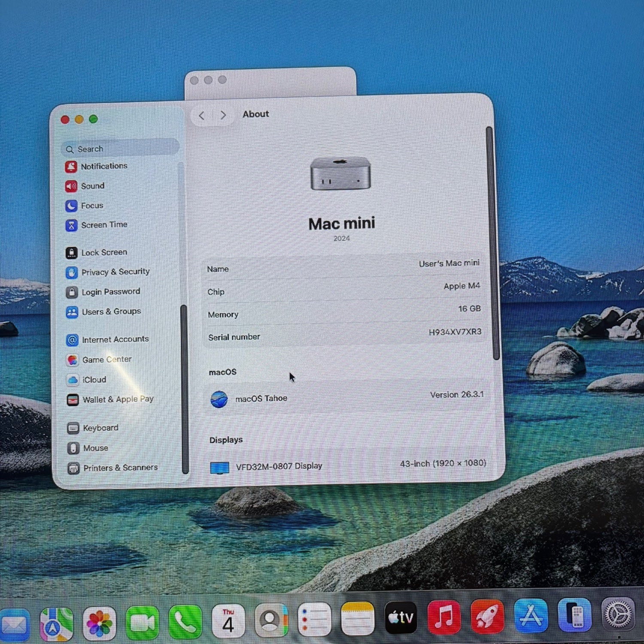Screen dimensions: 644x644
Task: Click the "Serial number" label
Action: click(x=234, y=337)
